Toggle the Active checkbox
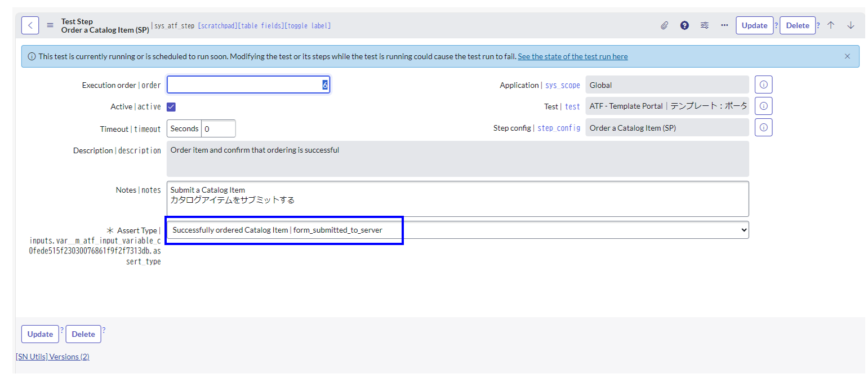Viewport: 868px width, 378px height. 172,106
